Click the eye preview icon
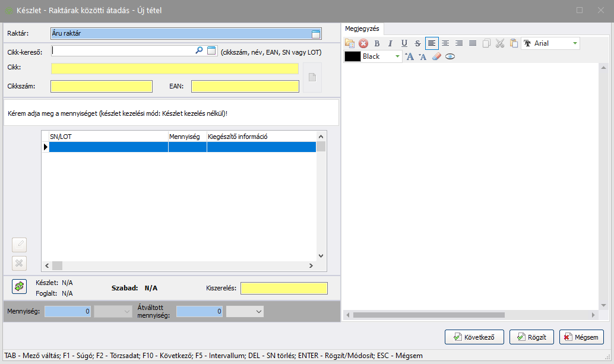The image size is (614, 364). click(450, 56)
